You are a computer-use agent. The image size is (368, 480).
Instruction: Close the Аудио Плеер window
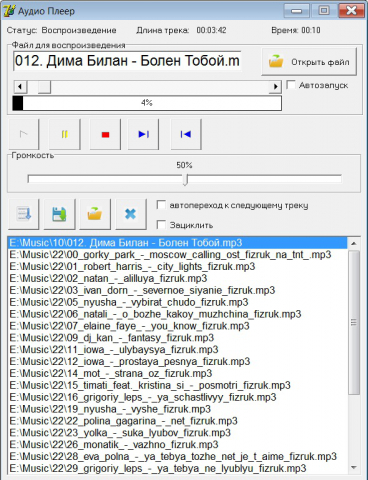coord(351,11)
